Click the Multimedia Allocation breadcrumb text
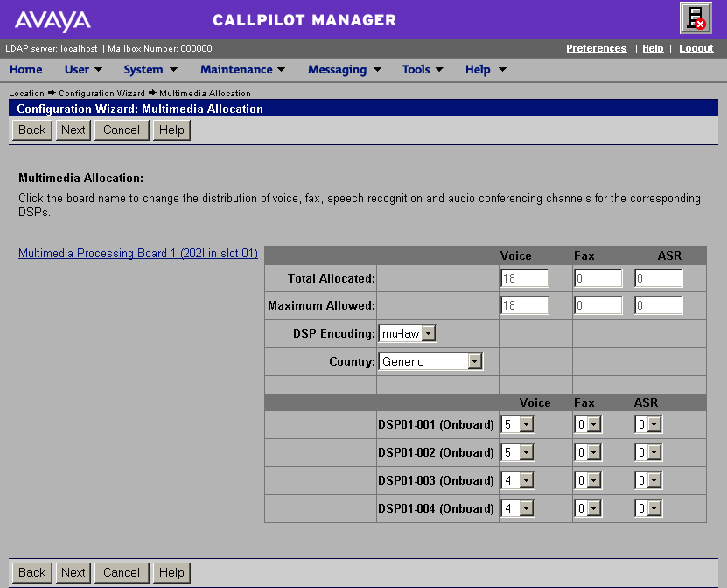This screenshot has height=588, width=727. [205, 94]
